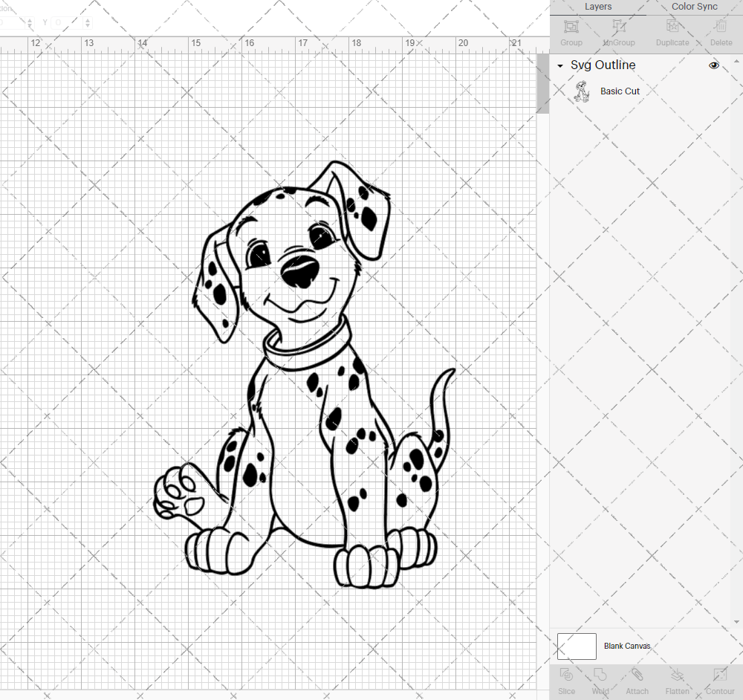Viewport: 743px width, 700px height.
Task: Select the Svg Outline layer name
Action: [603, 65]
